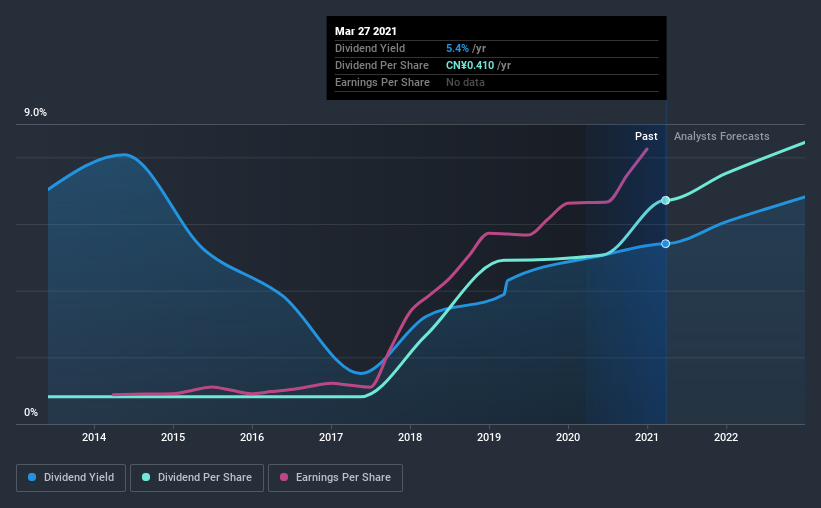Click the 0% y-axis label
Screen dimensions: 821x508
click(31, 413)
